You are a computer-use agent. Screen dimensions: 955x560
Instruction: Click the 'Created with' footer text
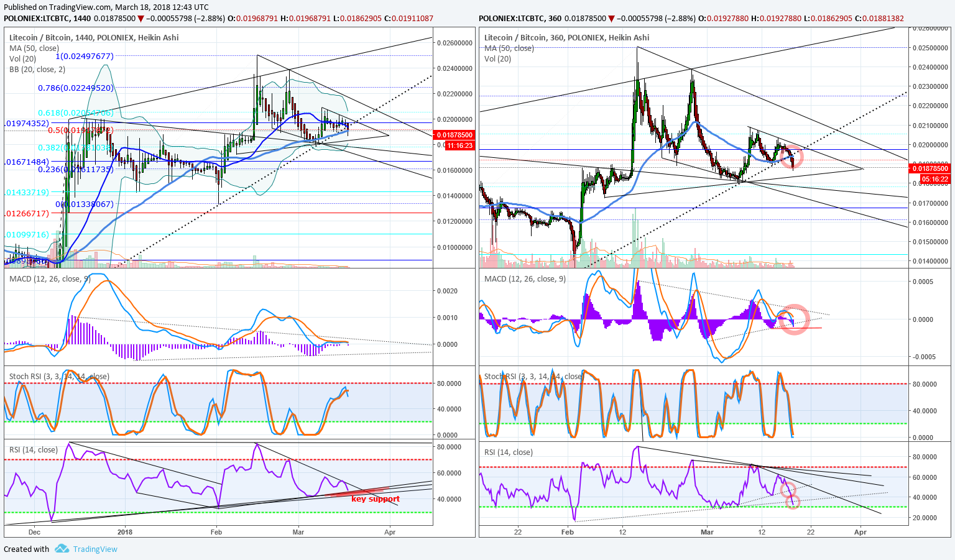[26, 549]
